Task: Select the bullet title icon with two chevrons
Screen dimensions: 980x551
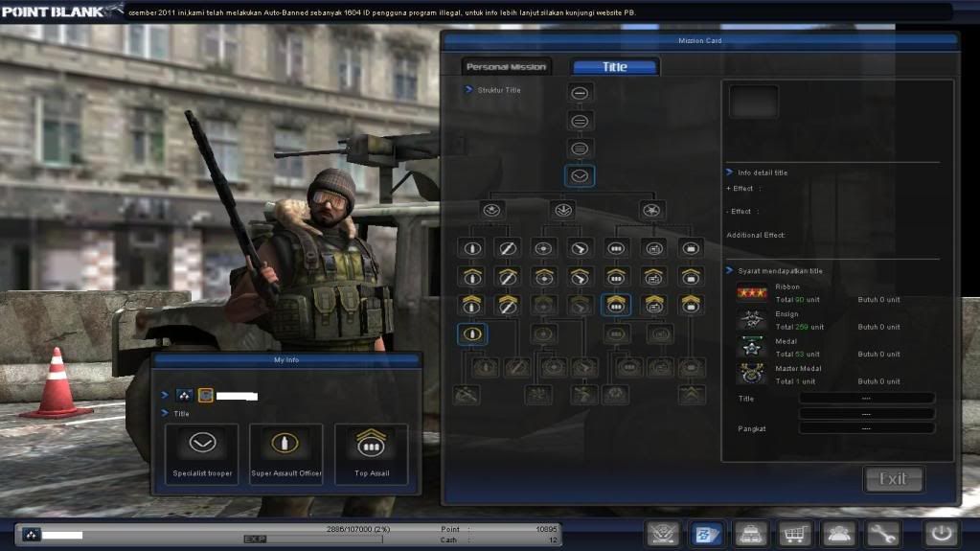Action: (x=472, y=305)
